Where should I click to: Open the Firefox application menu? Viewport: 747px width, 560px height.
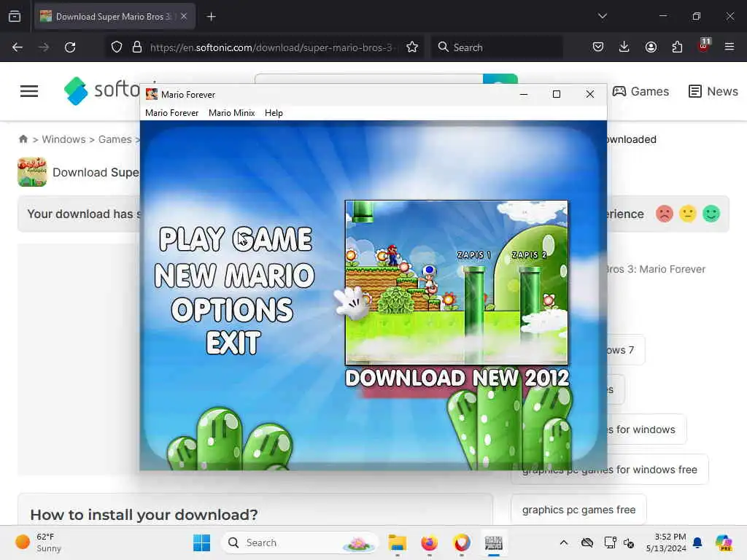(729, 47)
